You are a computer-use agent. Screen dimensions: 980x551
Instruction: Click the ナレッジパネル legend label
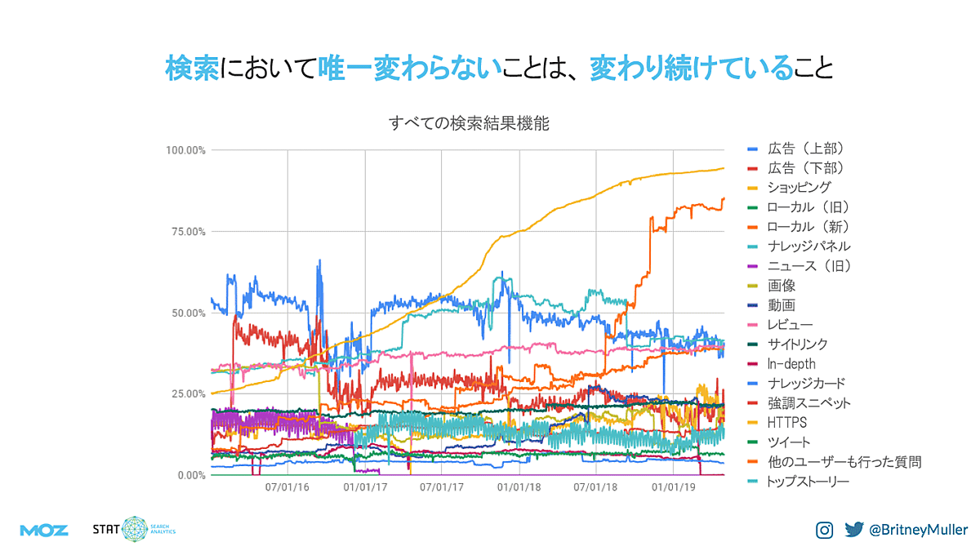[x=808, y=246]
